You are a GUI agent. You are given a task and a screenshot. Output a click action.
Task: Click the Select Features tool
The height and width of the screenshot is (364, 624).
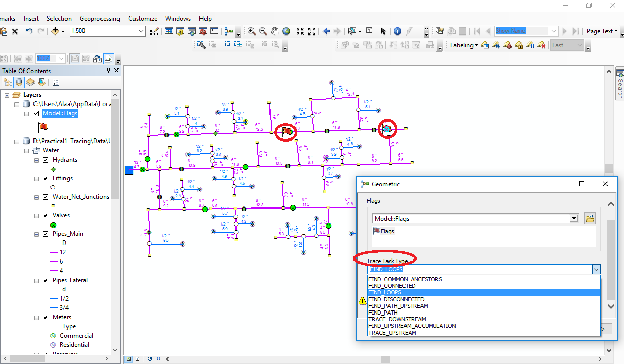[352, 31]
